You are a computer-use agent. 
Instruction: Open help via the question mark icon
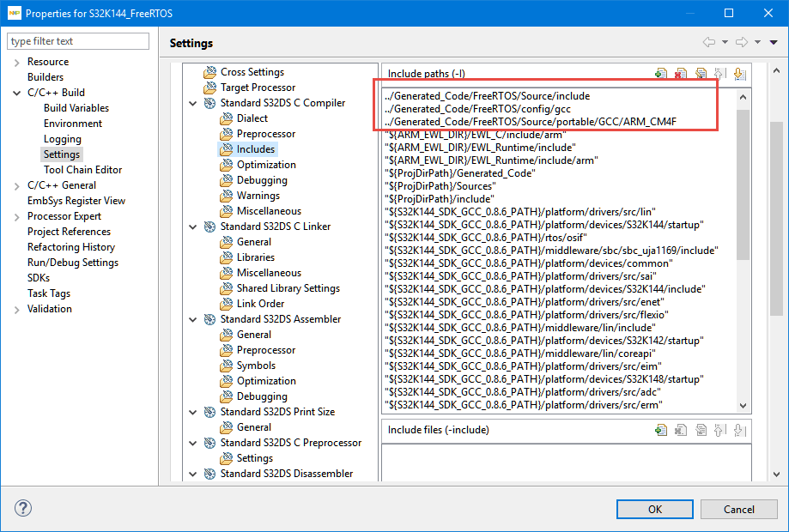[x=22, y=507]
